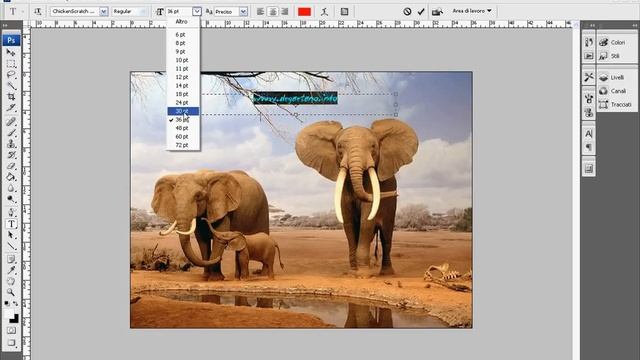
Task: Cancel current text edits icon
Action: pyautogui.click(x=407, y=12)
